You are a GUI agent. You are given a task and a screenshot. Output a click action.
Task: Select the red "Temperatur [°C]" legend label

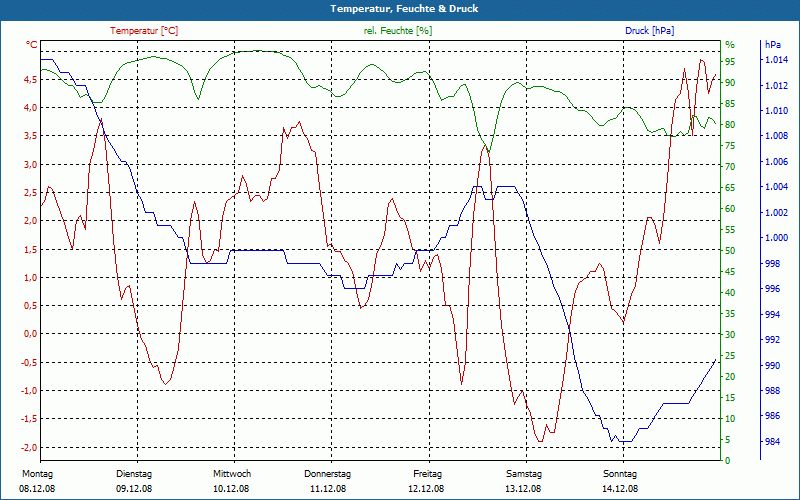coord(144,31)
